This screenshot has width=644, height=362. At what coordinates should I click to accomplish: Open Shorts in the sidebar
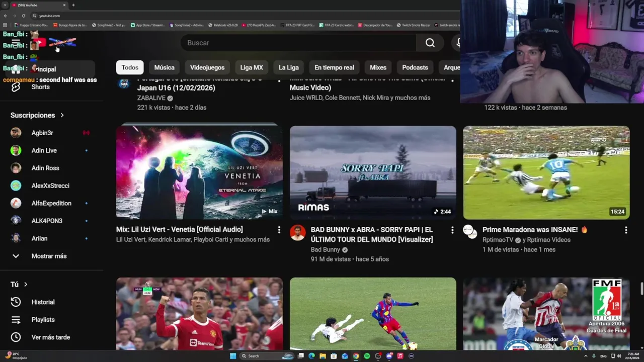tap(40, 87)
